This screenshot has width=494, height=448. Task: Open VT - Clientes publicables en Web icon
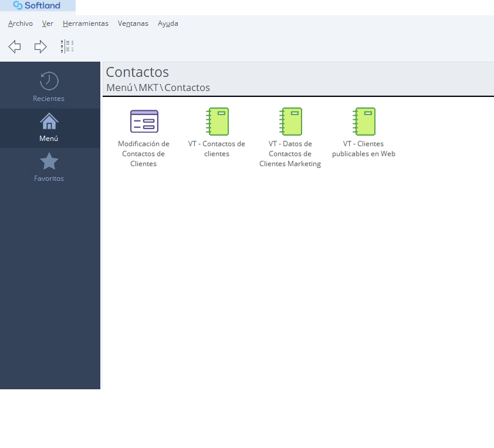click(364, 122)
